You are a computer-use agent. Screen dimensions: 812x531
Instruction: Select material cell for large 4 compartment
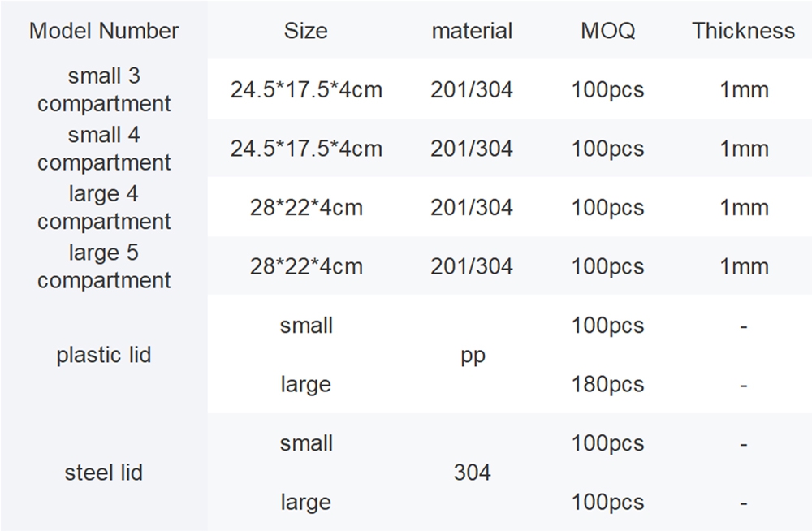pos(472,208)
